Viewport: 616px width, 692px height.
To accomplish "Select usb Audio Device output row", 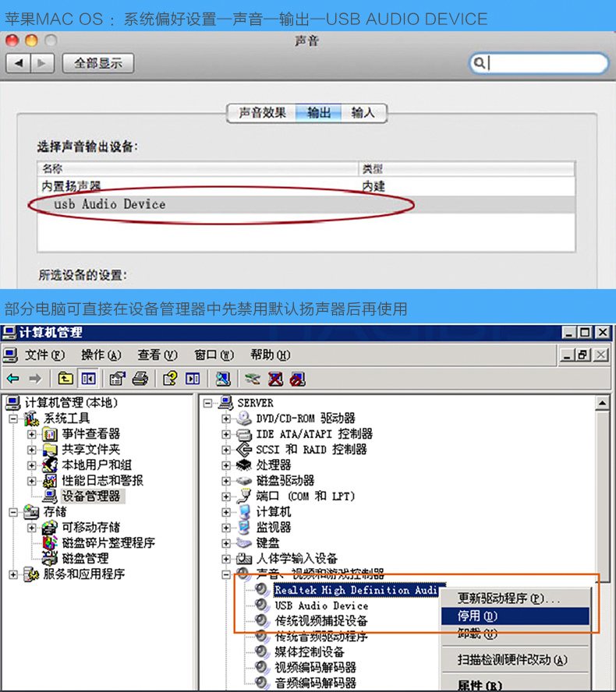I will click(306, 204).
